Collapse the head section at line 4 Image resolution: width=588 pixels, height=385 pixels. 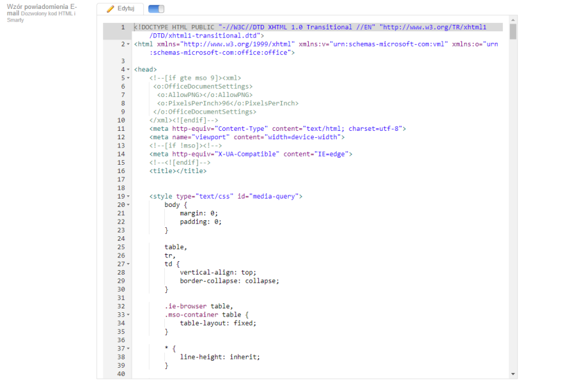(128, 70)
